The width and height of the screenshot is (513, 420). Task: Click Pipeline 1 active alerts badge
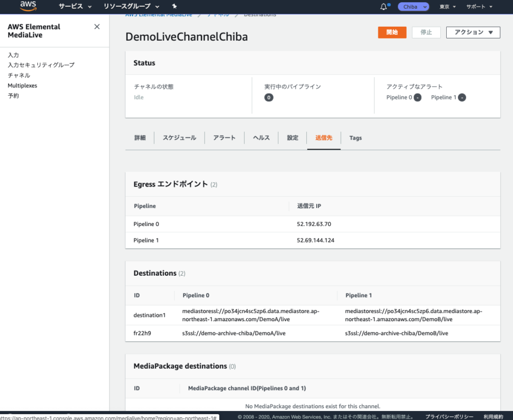462,97
